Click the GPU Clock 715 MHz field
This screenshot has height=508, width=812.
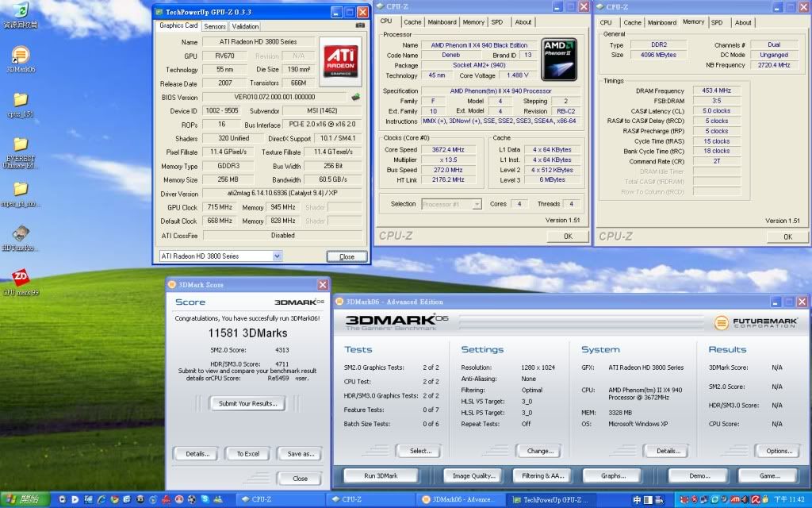click(220, 207)
